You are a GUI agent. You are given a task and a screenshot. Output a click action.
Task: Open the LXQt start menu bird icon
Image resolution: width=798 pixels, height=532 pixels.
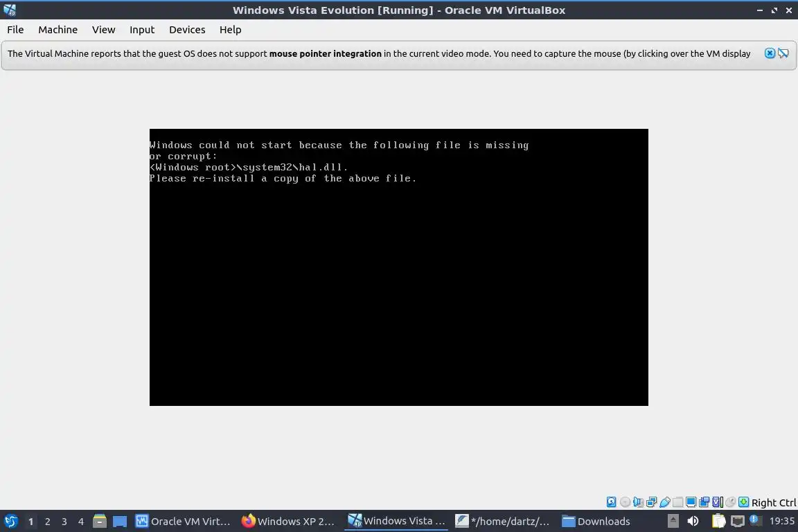pos(10,521)
